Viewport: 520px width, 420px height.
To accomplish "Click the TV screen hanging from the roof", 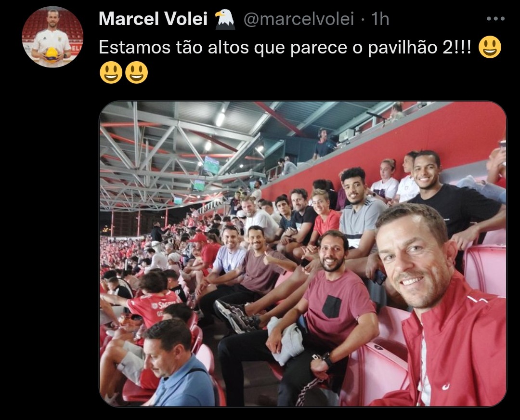I will (x=211, y=165).
